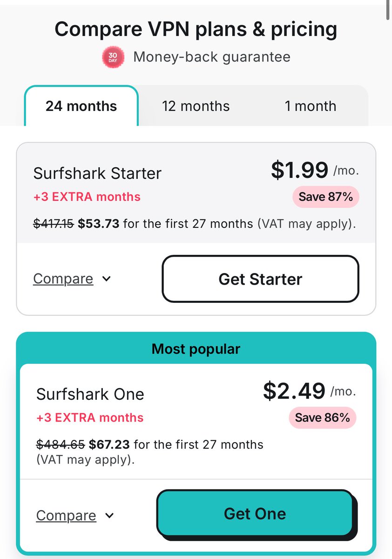The width and height of the screenshot is (392, 559).
Task: Click the $2.49 /mo. price
Action: click(x=310, y=390)
